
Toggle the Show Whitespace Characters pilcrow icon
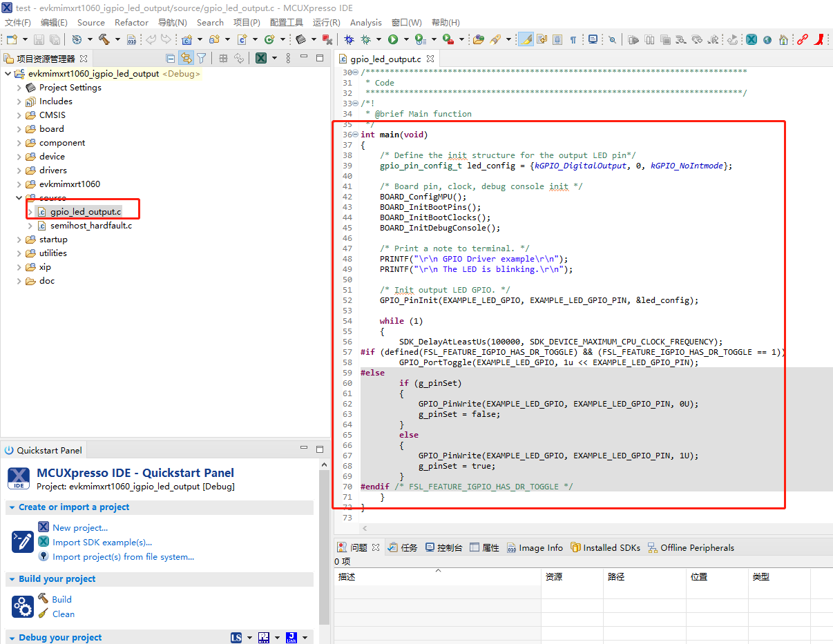[x=573, y=40]
